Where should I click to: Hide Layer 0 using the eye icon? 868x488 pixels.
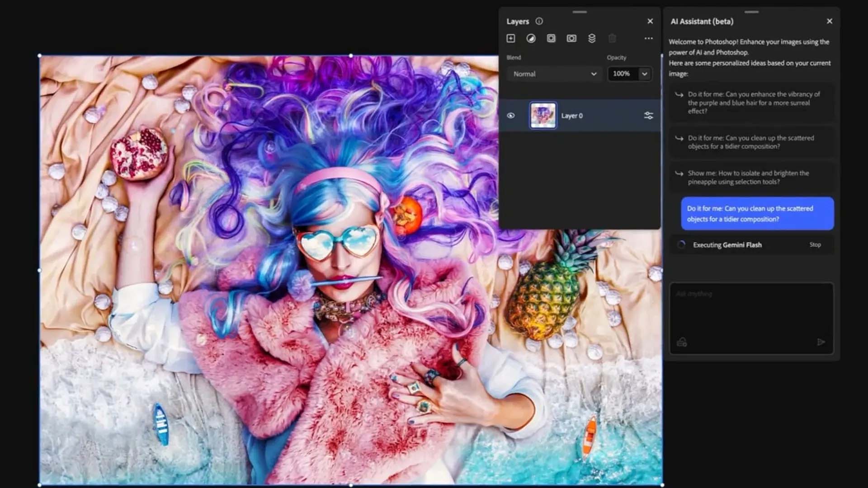tap(511, 116)
